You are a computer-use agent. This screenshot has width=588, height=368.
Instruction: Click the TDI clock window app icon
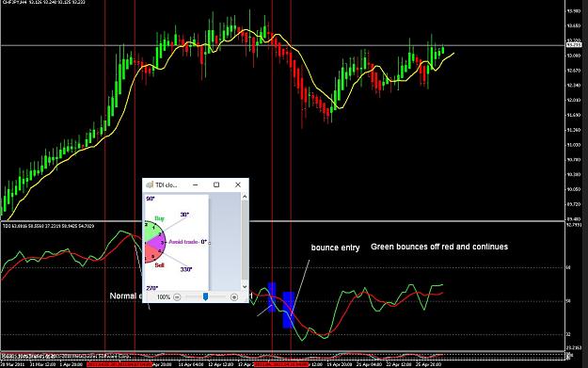click(x=150, y=184)
